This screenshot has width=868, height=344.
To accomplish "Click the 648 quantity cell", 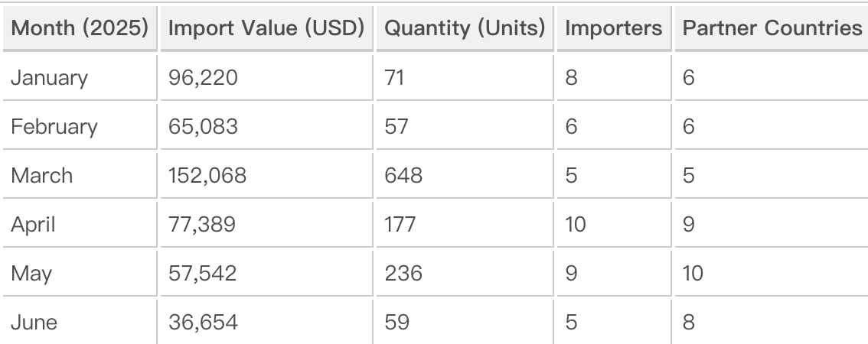I will pyautogui.click(x=403, y=175).
